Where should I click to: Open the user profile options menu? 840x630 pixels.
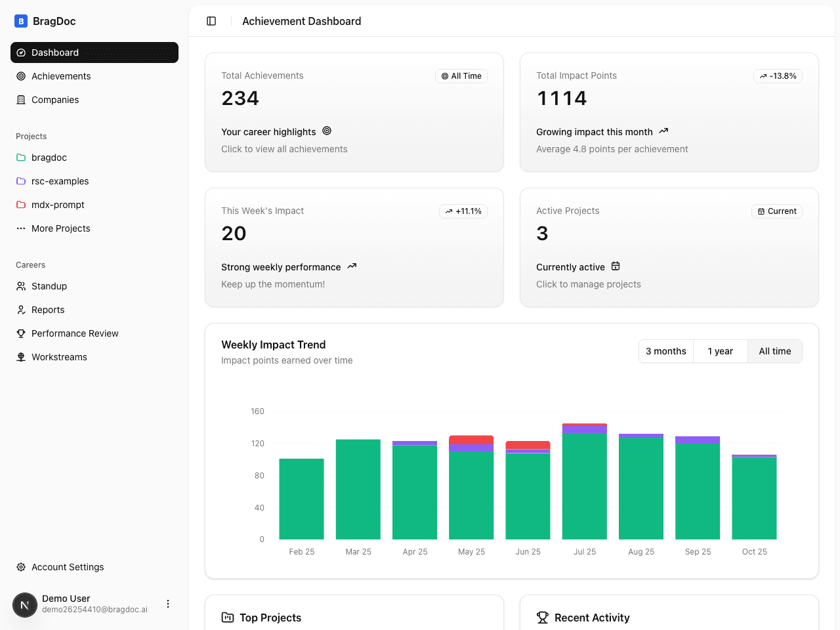(x=168, y=604)
